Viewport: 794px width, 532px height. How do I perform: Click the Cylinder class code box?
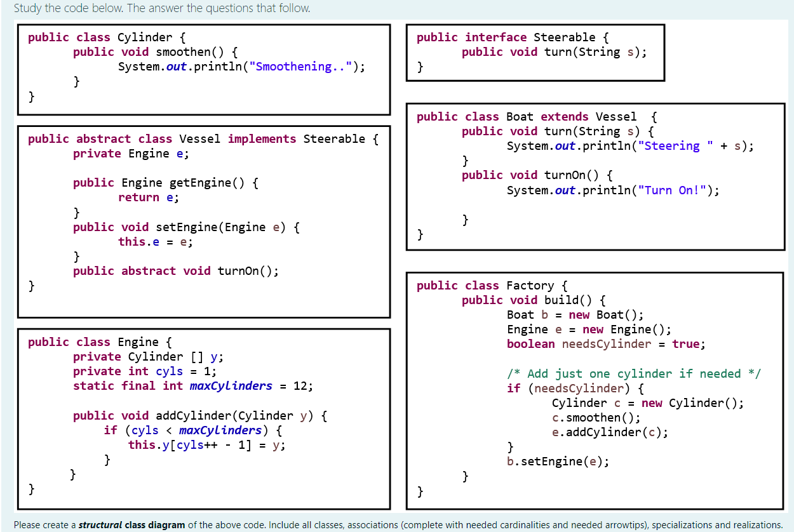pos(203,69)
